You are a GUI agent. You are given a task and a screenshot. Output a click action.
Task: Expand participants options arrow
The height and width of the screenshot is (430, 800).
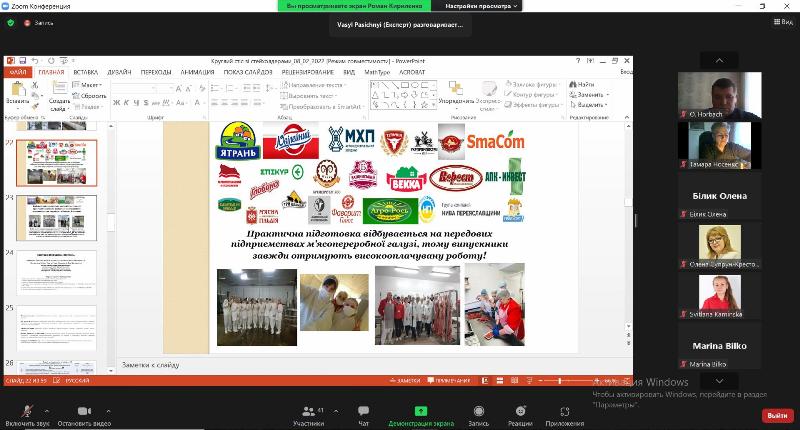pos(336,411)
